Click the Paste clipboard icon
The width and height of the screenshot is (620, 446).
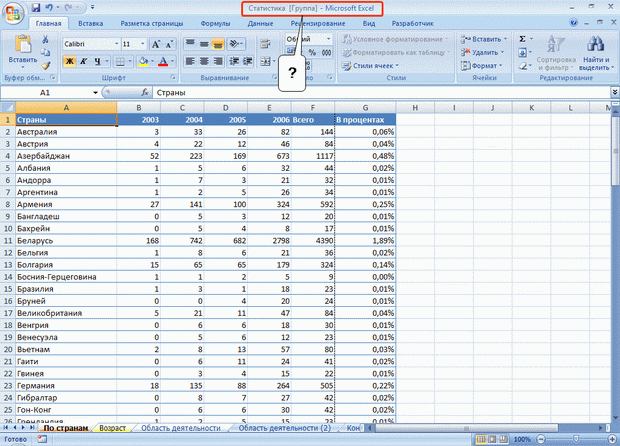[23, 44]
